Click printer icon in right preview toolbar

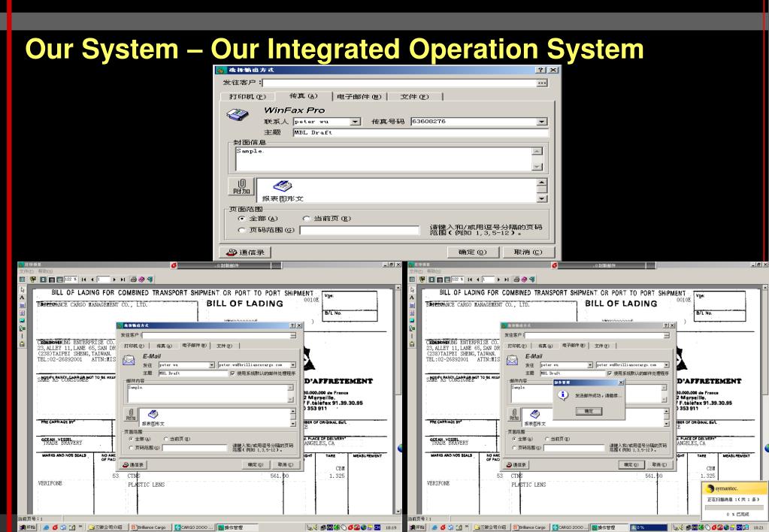(516, 280)
